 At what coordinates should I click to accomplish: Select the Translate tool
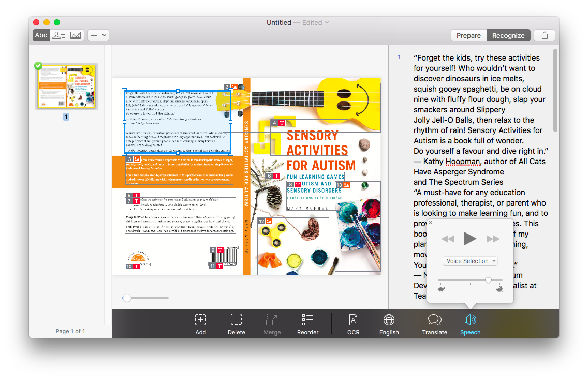(x=435, y=323)
